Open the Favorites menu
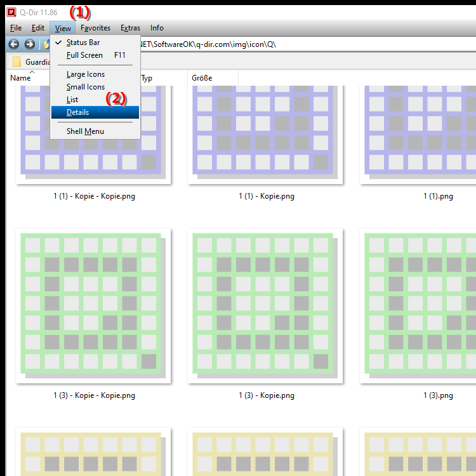476x476 pixels. (x=95, y=28)
